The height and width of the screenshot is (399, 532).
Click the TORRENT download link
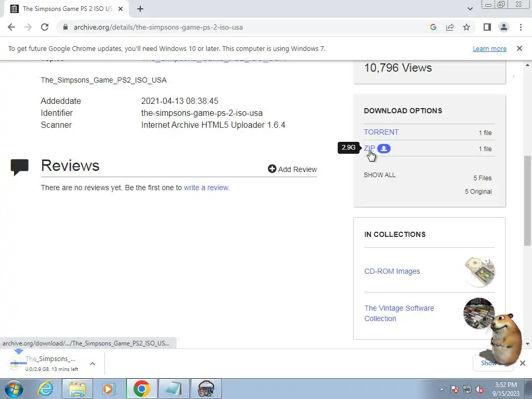(381, 132)
